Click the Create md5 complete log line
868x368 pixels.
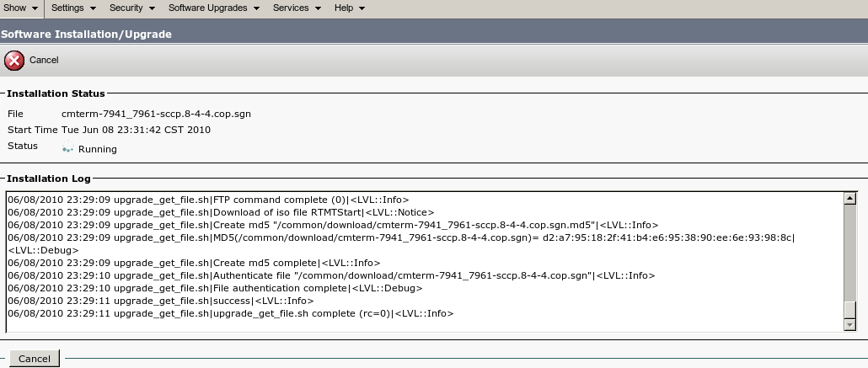(x=195, y=264)
